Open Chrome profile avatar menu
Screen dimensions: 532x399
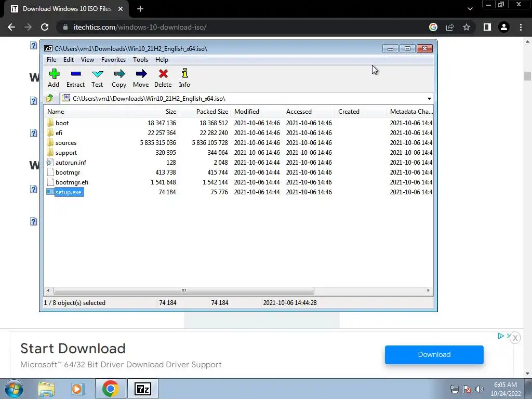pos(504,27)
